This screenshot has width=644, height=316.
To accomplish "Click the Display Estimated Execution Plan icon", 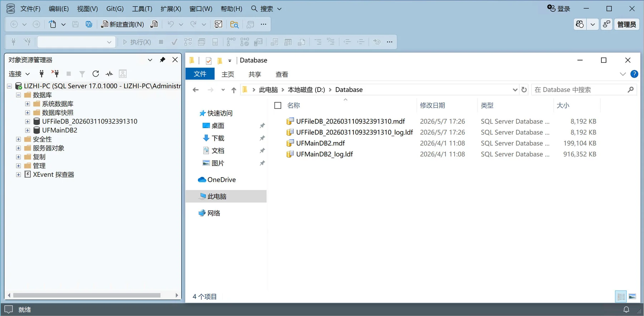I will click(188, 42).
